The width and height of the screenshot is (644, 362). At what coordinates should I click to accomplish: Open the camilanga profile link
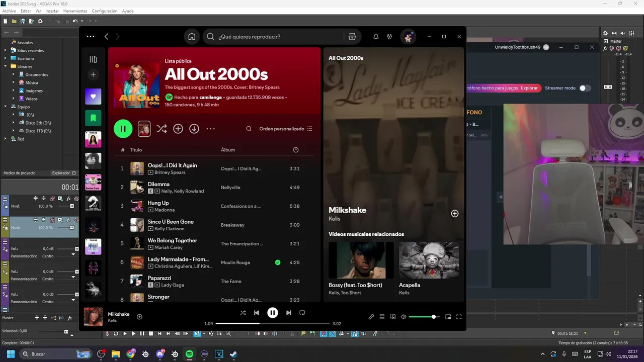click(211, 98)
